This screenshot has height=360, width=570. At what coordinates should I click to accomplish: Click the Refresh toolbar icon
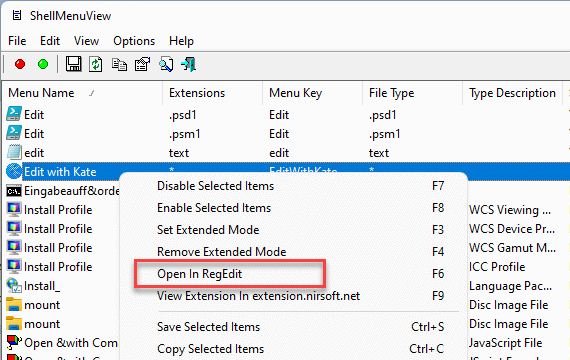tap(96, 64)
